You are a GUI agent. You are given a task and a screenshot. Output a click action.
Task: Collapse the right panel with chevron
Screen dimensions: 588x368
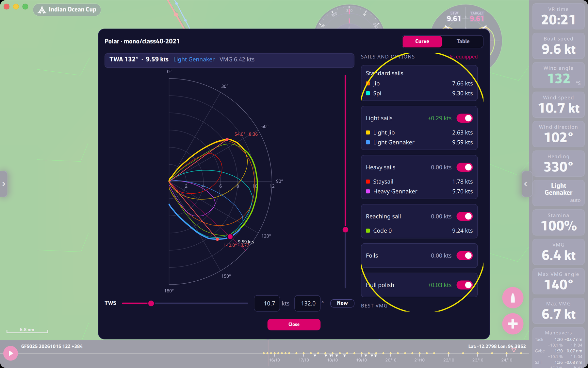(526, 184)
